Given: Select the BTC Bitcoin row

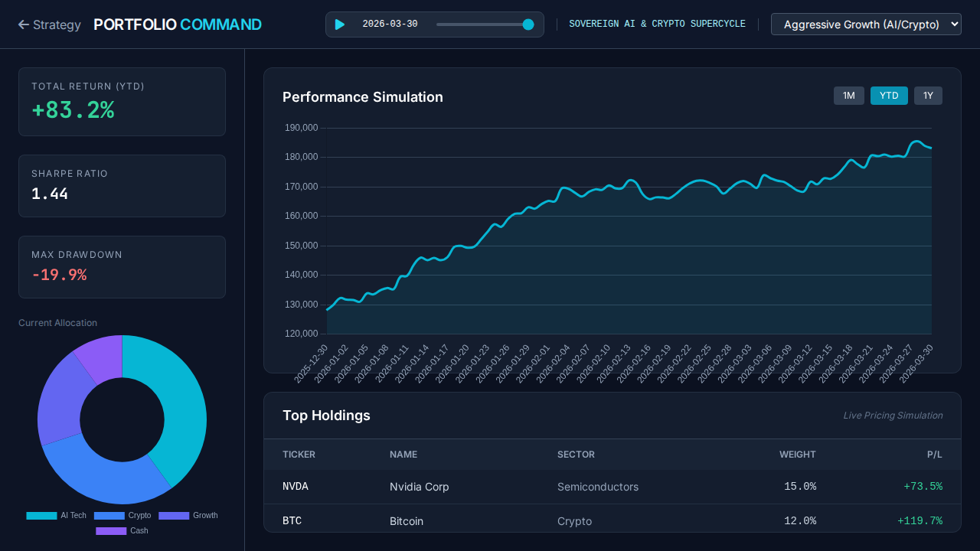Looking at the screenshot, I should tap(612, 520).
